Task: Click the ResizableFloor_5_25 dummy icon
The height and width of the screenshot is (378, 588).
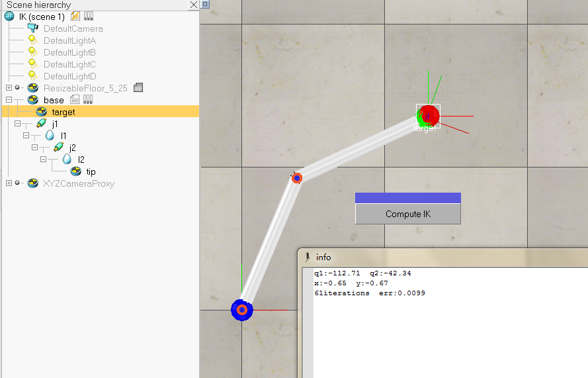Action: [x=33, y=88]
